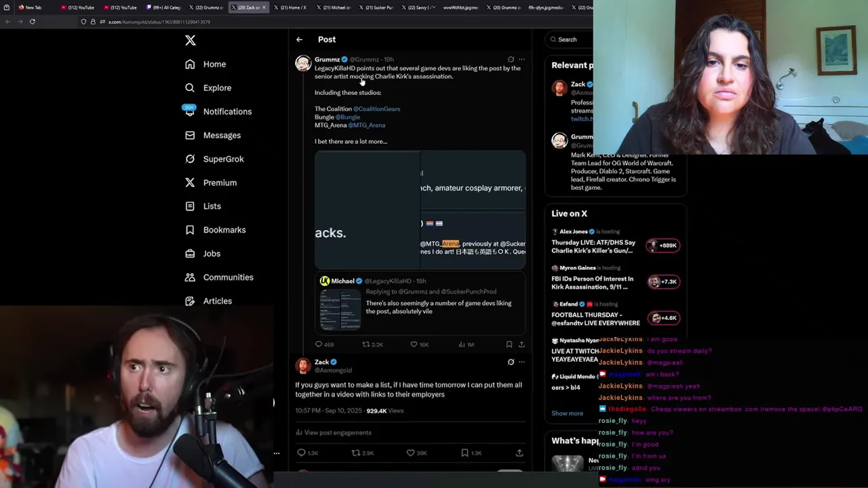
Task: Open the @CoalitionGears mention link
Action: pyautogui.click(x=376, y=108)
